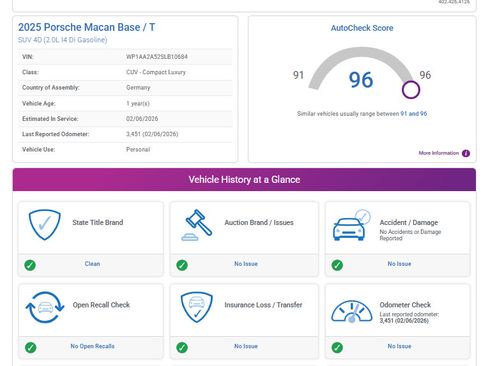Click green checkmark next to Clean

click(x=30, y=265)
